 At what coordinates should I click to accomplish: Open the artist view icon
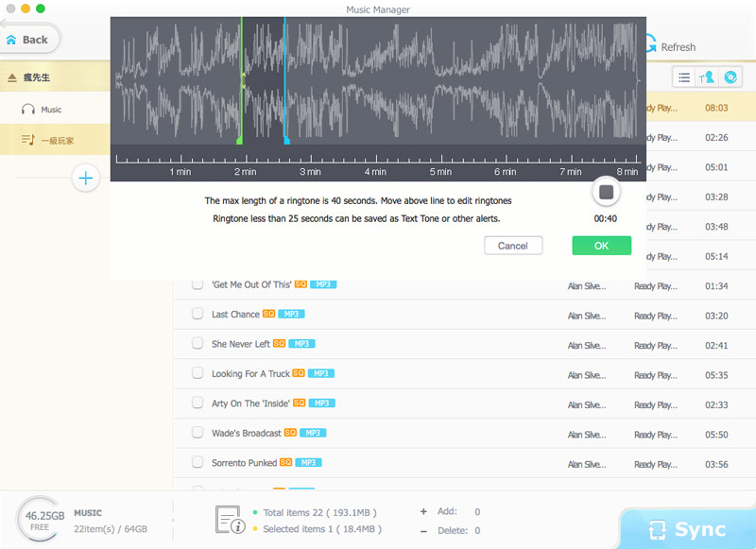(707, 77)
